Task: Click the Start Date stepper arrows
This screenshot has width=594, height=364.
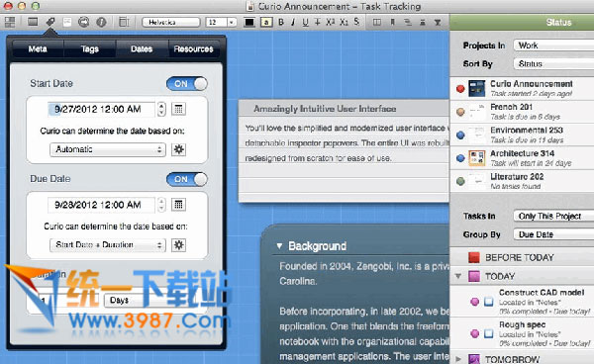Action: 161,110
